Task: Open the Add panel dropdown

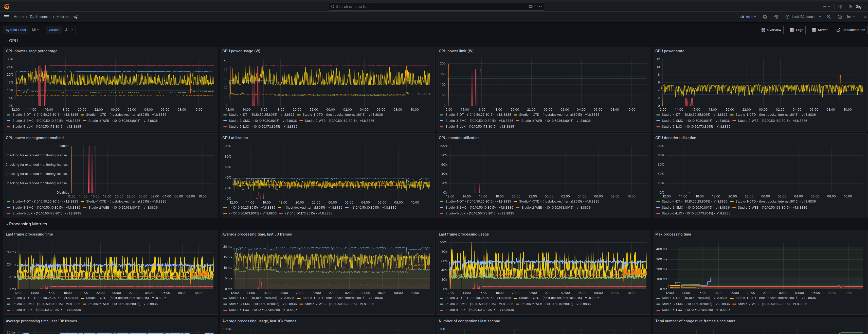Action: point(748,16)
